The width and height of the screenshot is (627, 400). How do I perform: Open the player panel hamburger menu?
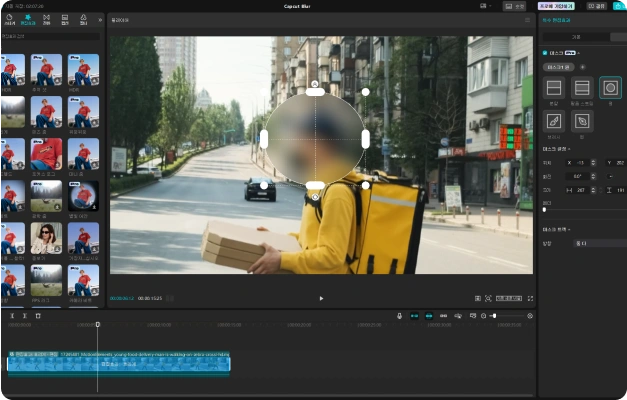pos(527,20)
